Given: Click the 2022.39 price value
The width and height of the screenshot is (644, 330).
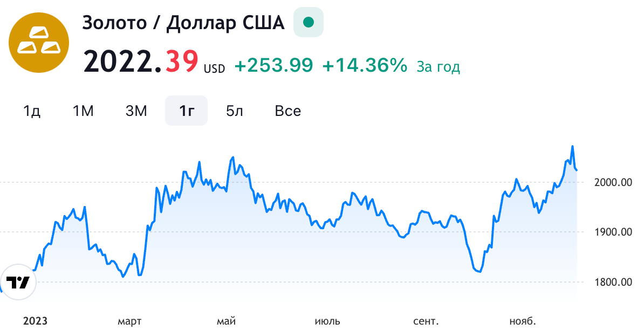Looking at the screenshot, I should [140, 62].
